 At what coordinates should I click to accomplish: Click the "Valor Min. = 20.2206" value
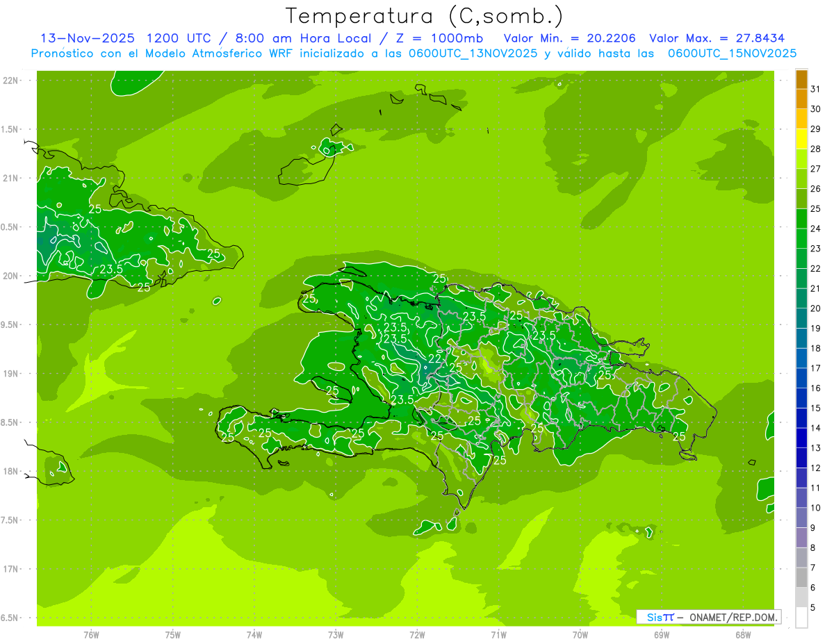570,38
